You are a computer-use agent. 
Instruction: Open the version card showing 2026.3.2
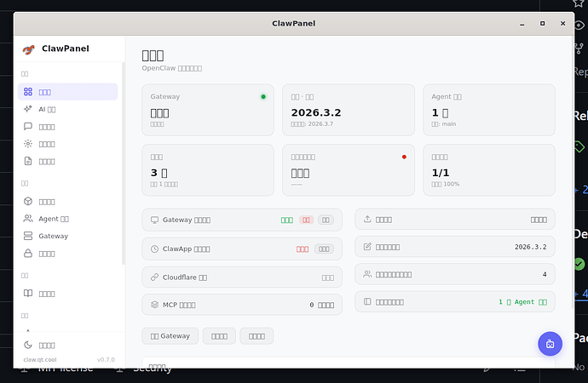coord(349,110)
